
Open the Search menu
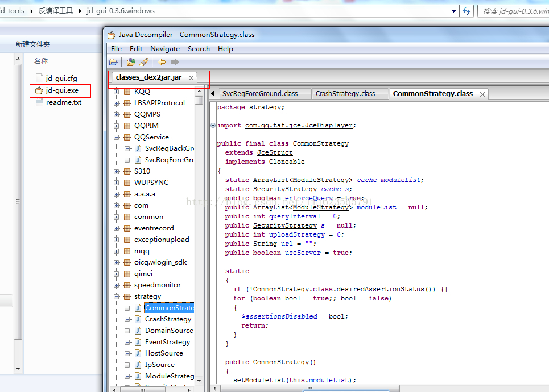[199, 49]
